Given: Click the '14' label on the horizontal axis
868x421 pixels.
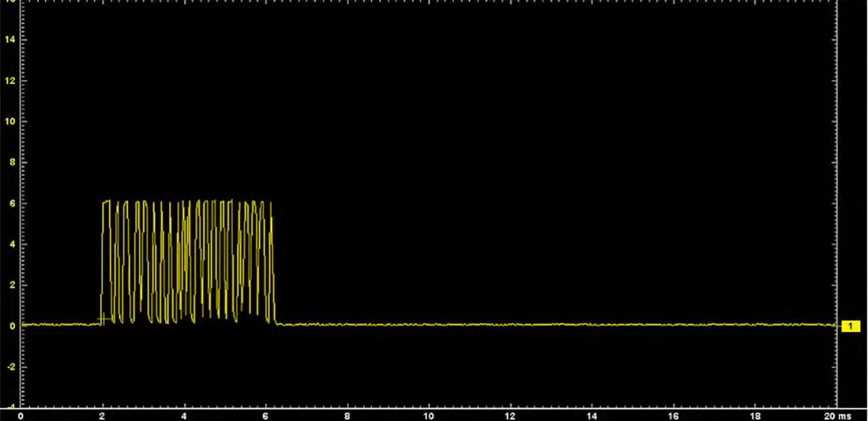Looking at the screenshot, I should (x=592, y=415).
